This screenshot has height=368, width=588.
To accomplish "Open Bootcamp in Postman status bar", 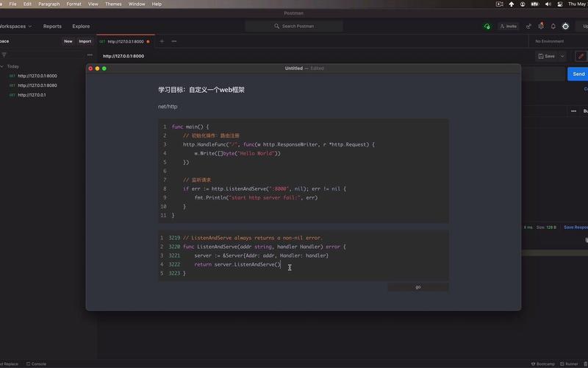I will click(x=543, y=364).
